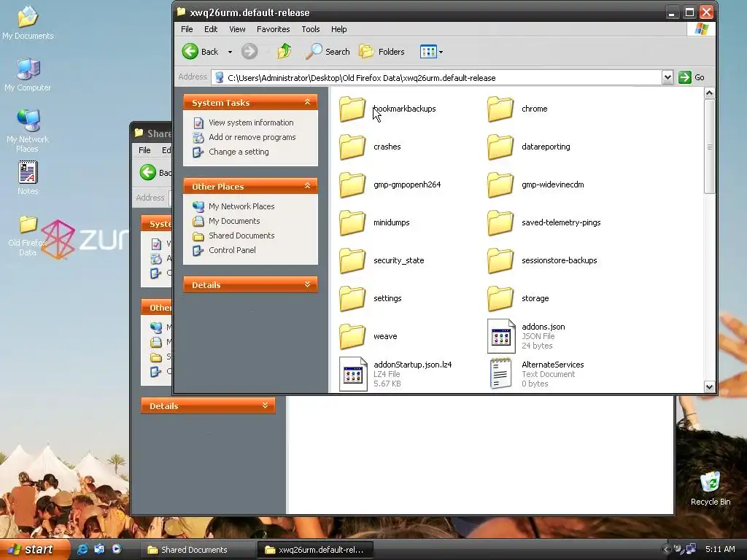The image size is (747, 560).
Task: Select the AlternateServices text document icon
Action: 501,374
